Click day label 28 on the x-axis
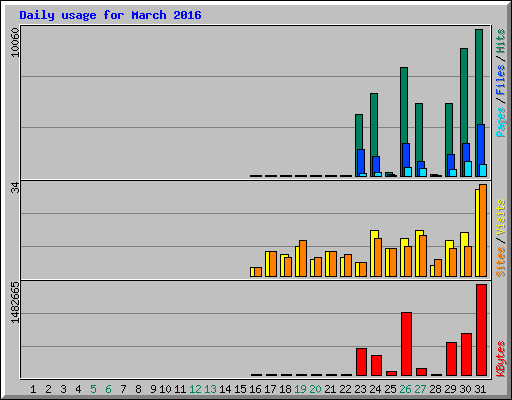 coord(435,389)
